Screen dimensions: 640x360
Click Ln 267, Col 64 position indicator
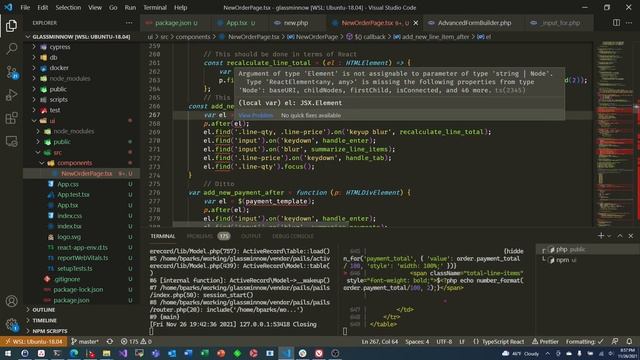(x=380, y=342)
